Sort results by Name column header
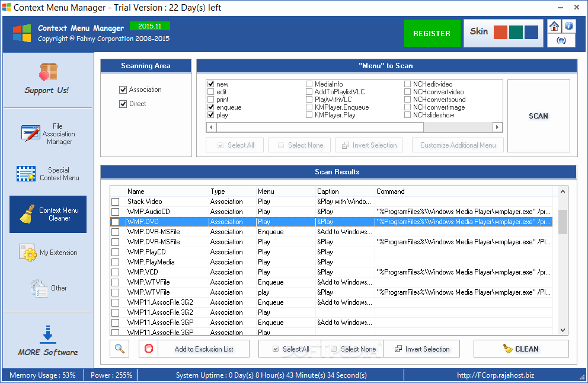 click(167, 191)
